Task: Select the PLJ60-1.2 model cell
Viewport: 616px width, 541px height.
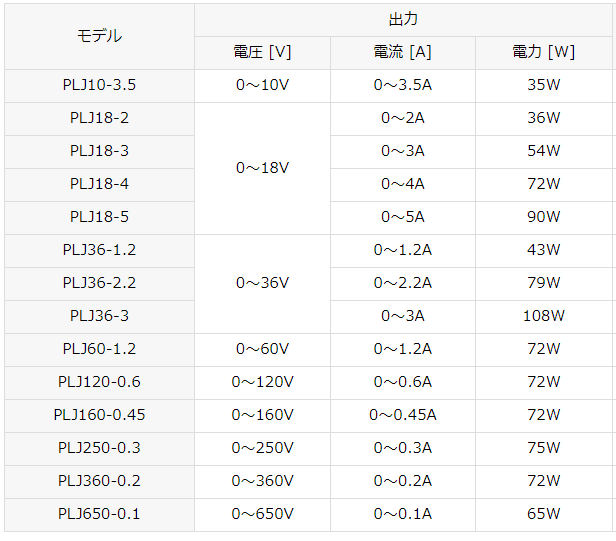Action: click(99, 350)
